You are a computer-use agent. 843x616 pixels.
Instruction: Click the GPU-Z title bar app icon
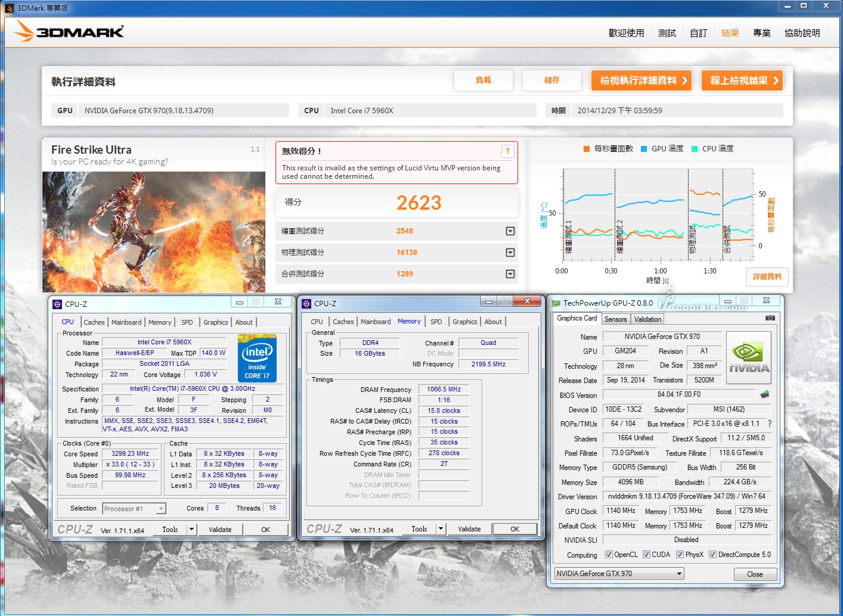(556, 303)
